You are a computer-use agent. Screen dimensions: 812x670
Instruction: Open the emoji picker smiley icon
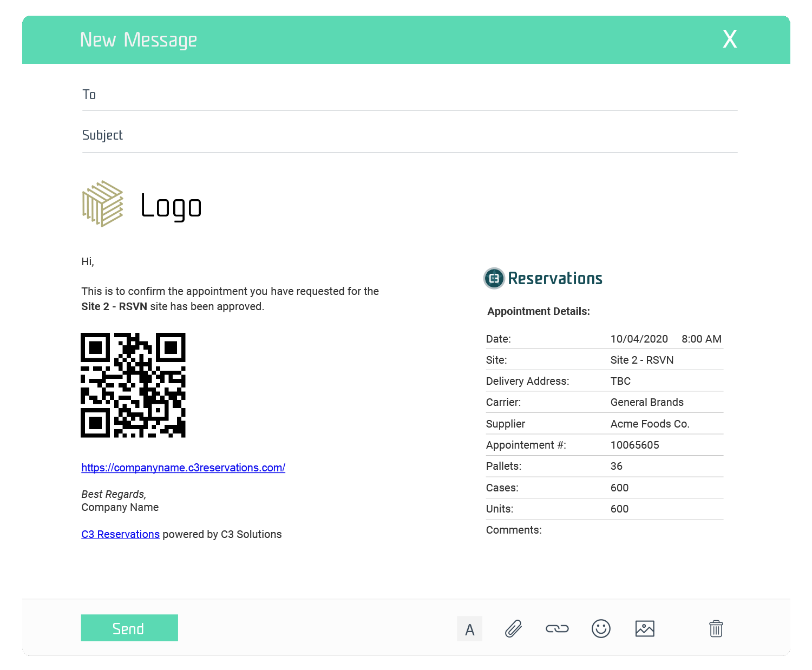click(601, 629)
